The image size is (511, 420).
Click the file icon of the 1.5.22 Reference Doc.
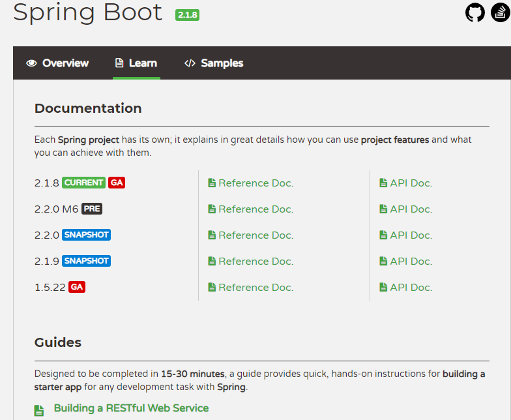click(x=212, y=287)
